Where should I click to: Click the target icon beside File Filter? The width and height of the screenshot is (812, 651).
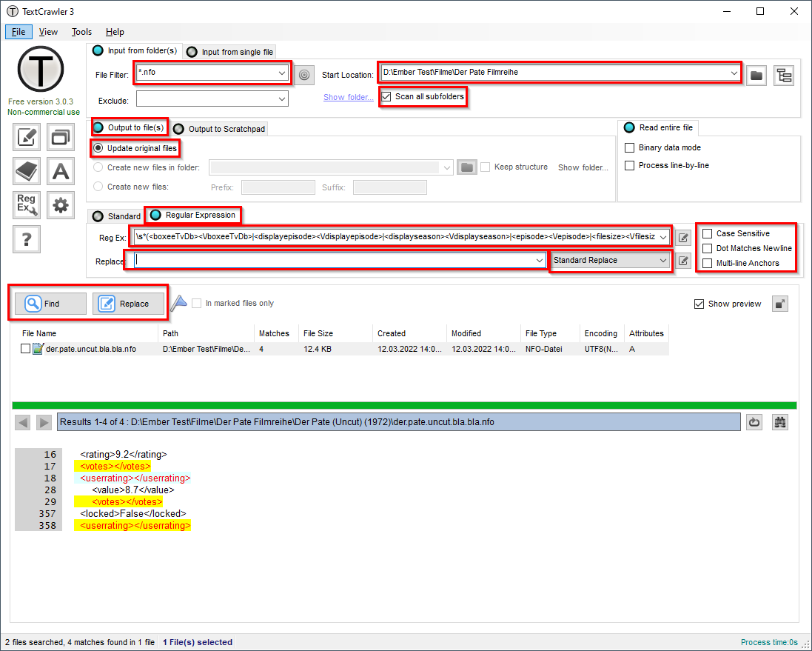pos(304,75)
